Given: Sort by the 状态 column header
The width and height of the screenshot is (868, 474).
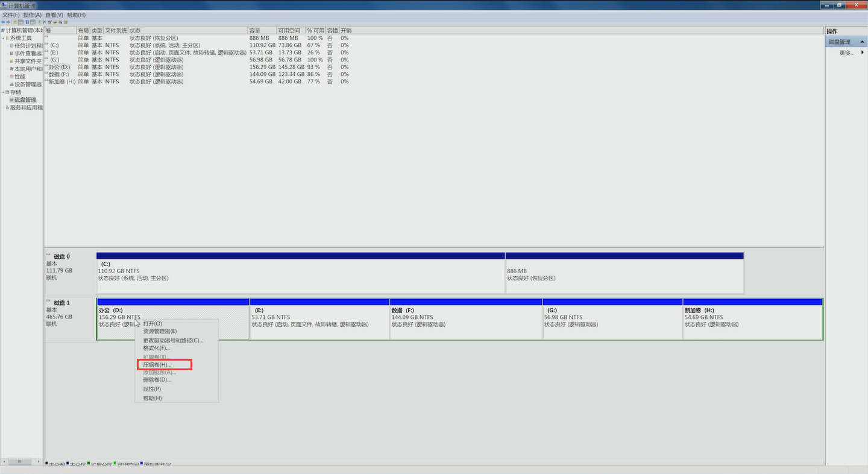Looking at the screenshot, I should pos(187,30).
